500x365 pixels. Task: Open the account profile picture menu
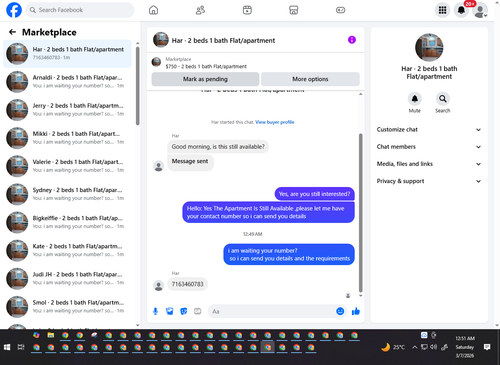pos(480,10)
